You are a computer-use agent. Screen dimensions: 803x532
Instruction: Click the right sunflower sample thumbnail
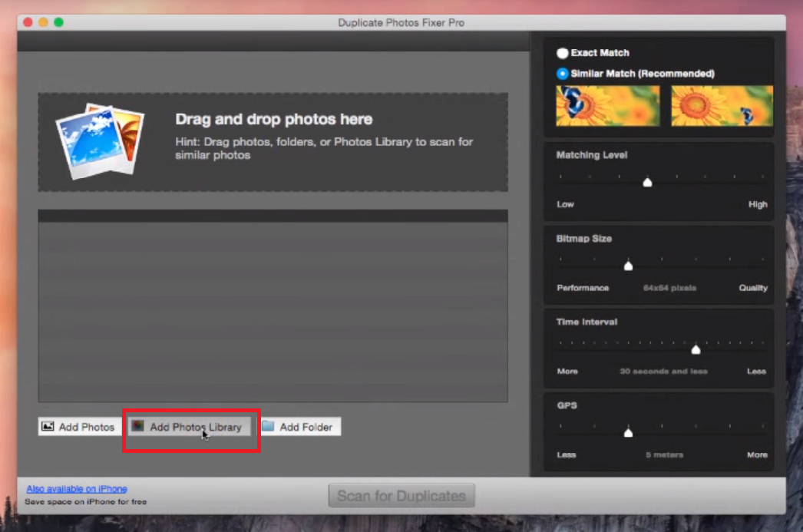click(x=722, y=105)
